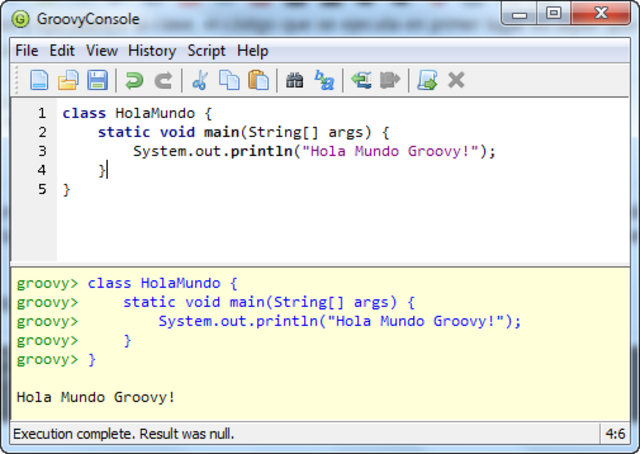Click the System.out.println line in editor
The height and width of the screenshot is (454, 640).
coord(314,151)
